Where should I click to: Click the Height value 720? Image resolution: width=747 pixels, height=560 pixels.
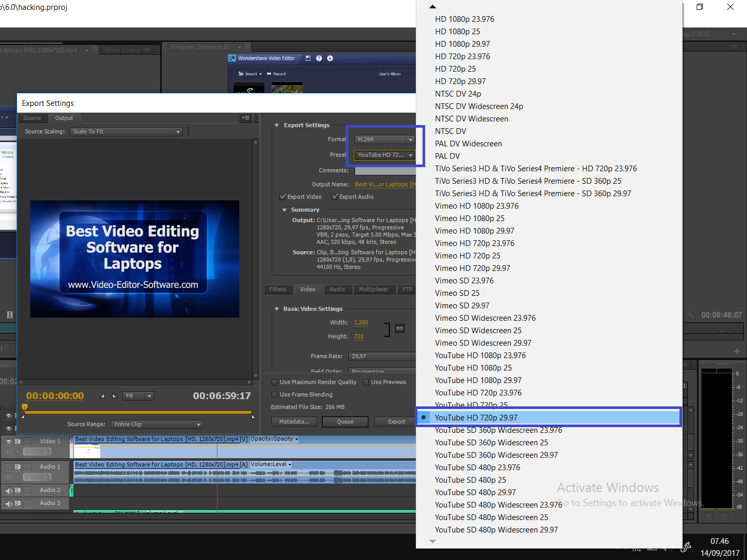click(x=359, y=337)
